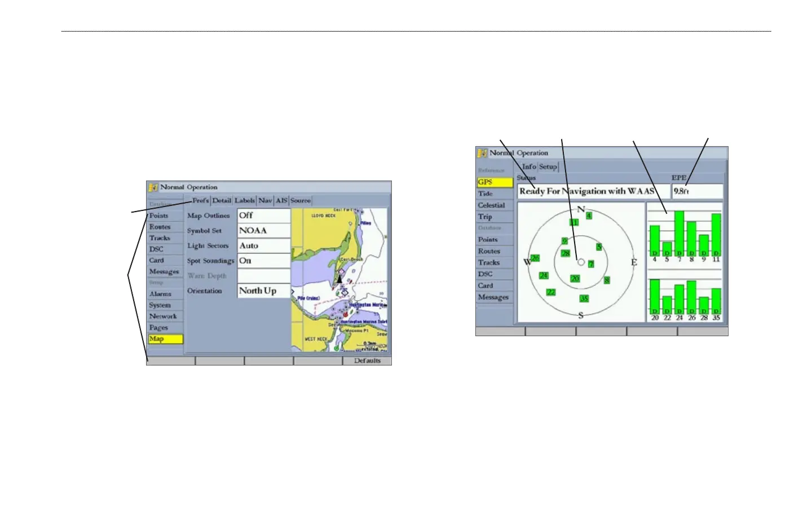Switch to the Detail tab
812x528 pixels.
pyautogui.click(x=222, y=200)
